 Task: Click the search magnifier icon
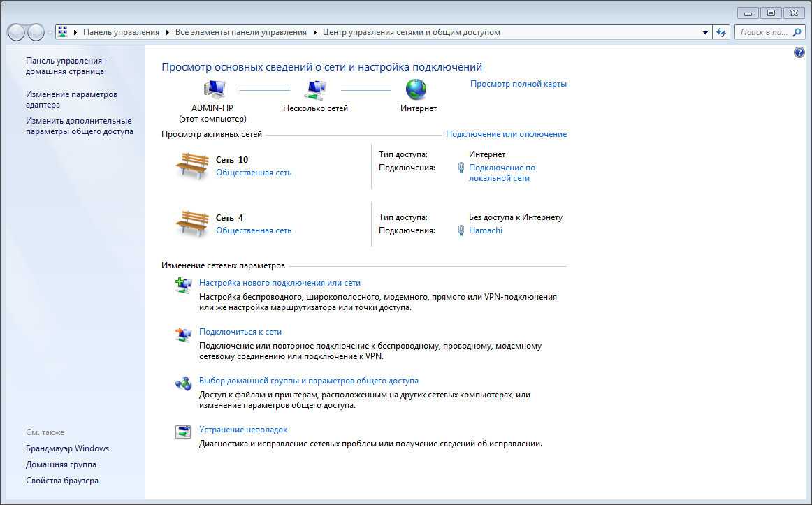coord(797,32)
